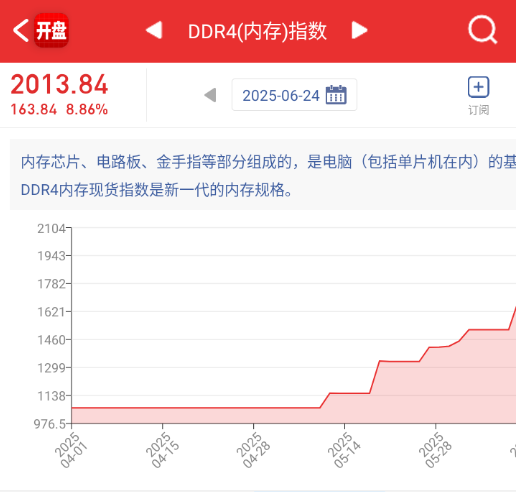Tap the 2013.84 index value

pyautogui.click(x=59, y=84)
